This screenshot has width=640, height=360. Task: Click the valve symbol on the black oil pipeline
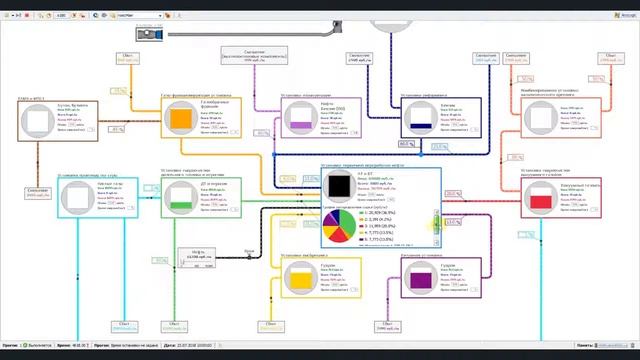tap(249, 256)
